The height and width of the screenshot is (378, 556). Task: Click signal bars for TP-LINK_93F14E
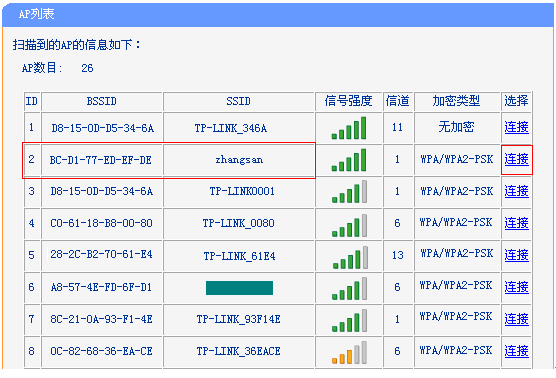[x=349, y=321]
